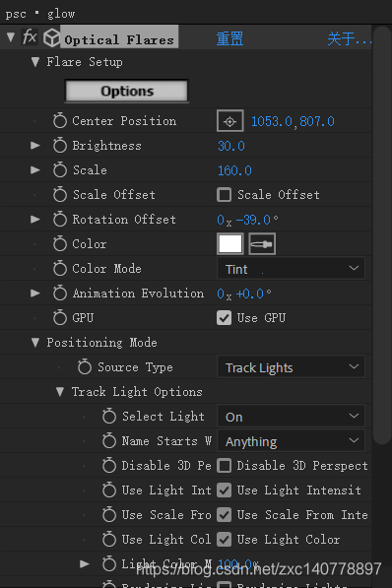The height and width of the screenshot is (588, 392).
Task: Enable stopwatch for Source Type
Action: coord(85,366)
